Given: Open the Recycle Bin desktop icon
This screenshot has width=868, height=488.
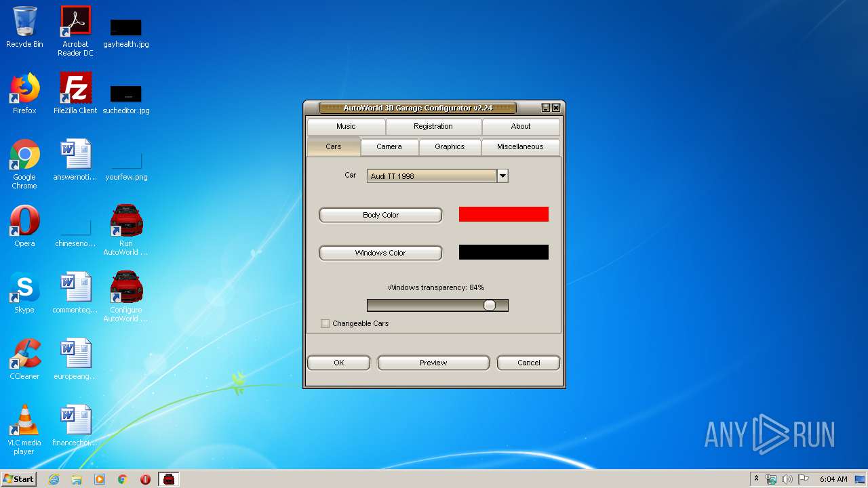Looking at the screenshot, I should pos(24,28).
